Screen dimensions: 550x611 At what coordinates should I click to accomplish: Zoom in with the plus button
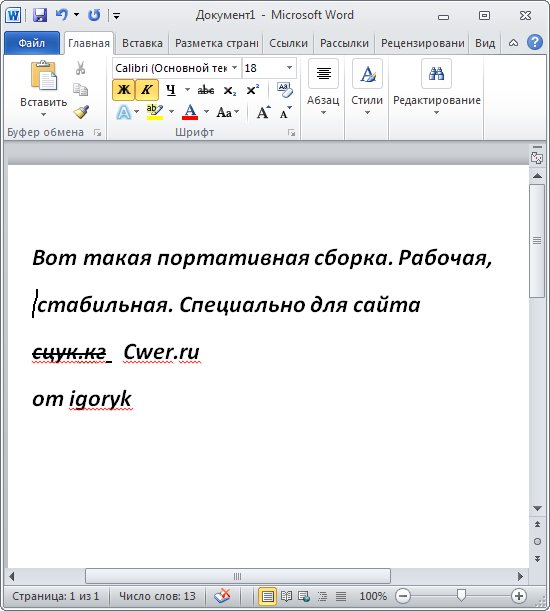[x=519, y=596]
